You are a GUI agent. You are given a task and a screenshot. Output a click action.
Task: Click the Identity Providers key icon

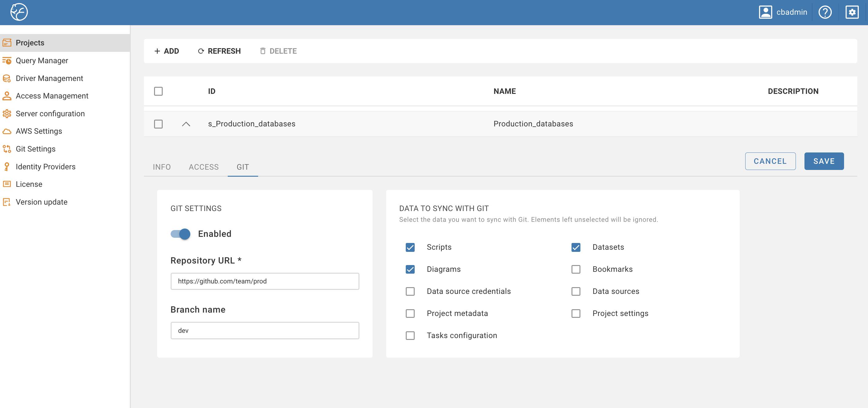point(7,167)
